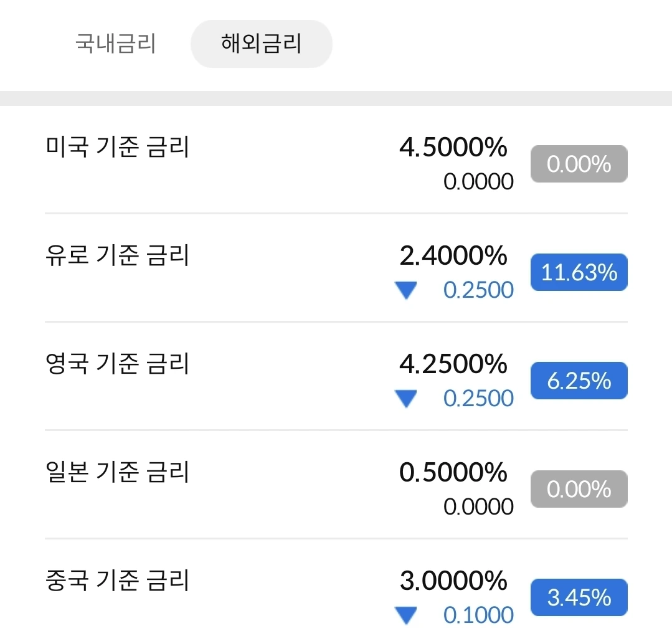The image size is (672, 641).
Task: Click the 4.2500% UK rate value
Action: tap(453, 364)
